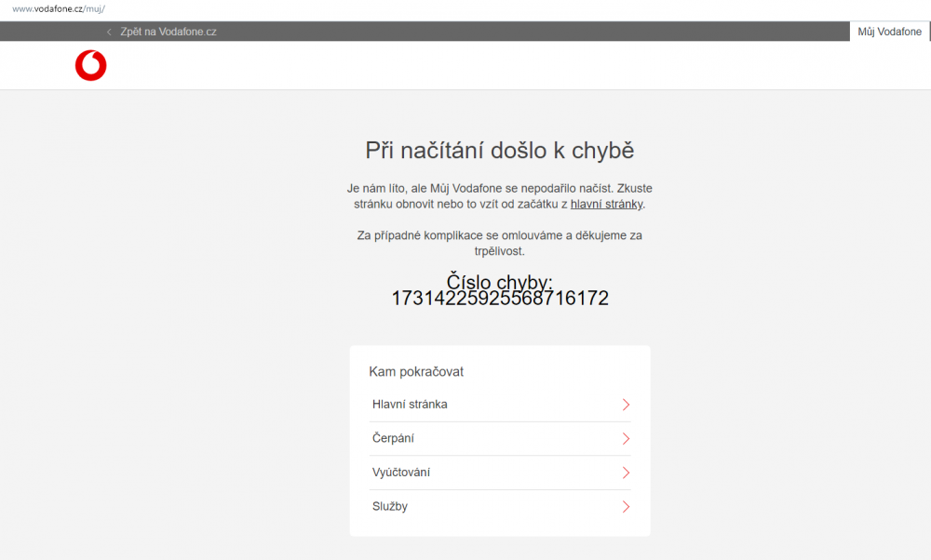Click the red chevron beside "Čerpání"

tap(627, 438)
